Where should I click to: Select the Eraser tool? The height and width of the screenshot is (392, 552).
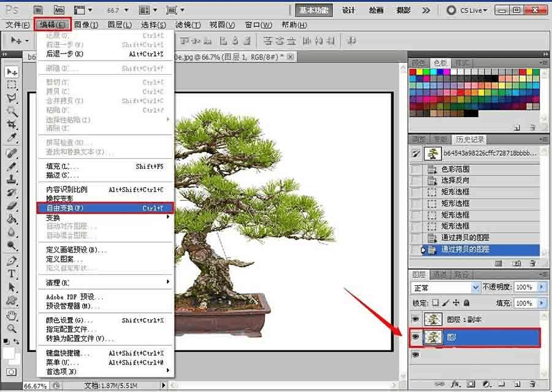pyautogui.click(x=12, y=206)
